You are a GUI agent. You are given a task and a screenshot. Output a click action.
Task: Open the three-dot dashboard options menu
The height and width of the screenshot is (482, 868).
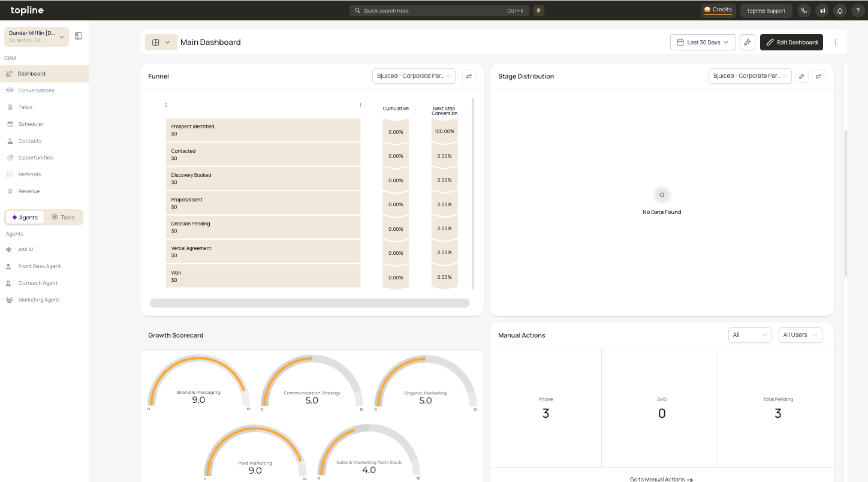836,42
